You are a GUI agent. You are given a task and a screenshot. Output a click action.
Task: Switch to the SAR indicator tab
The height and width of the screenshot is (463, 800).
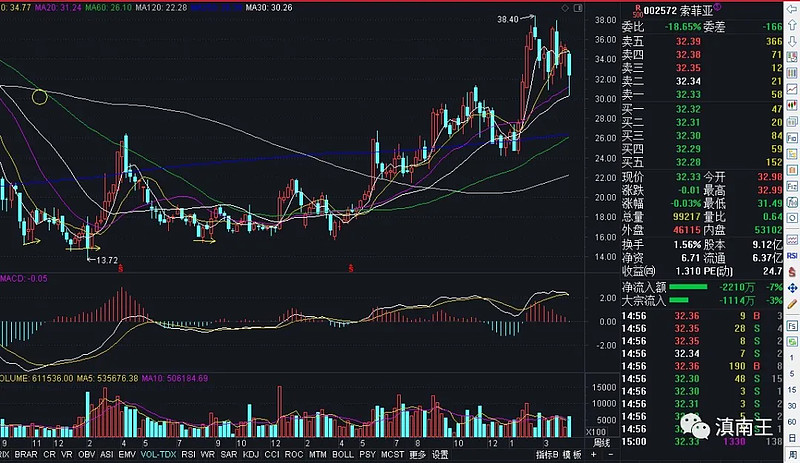pos(229,454)
